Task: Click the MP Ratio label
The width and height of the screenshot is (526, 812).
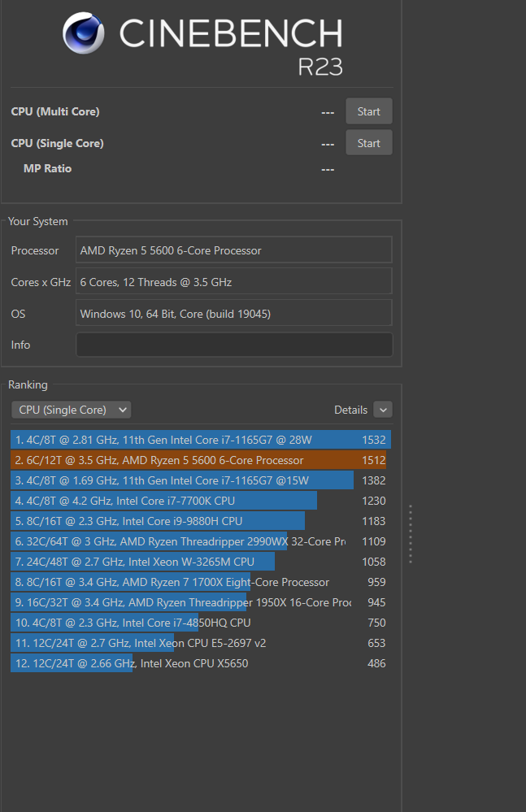Action: pyautogui.click(x=47, y=168)
